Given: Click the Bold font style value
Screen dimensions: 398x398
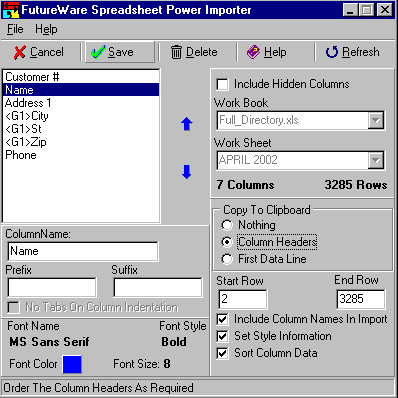Looking at the screenshot, I should click(174, 342).
